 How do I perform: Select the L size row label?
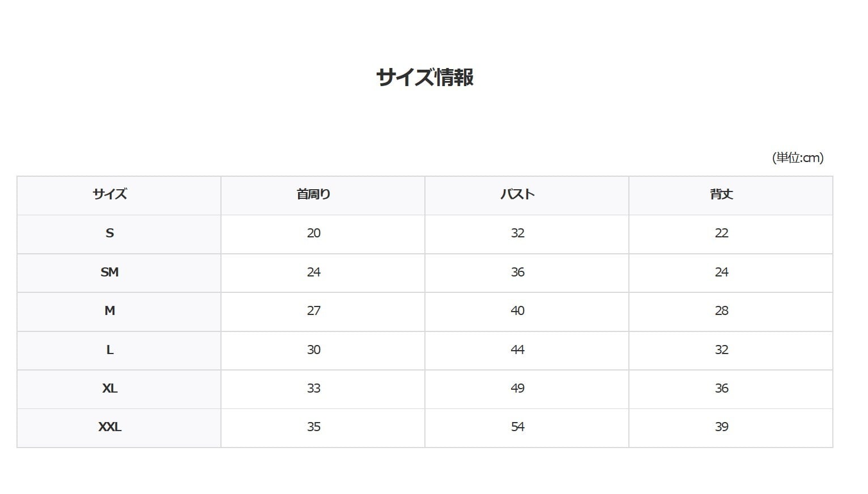110,350
